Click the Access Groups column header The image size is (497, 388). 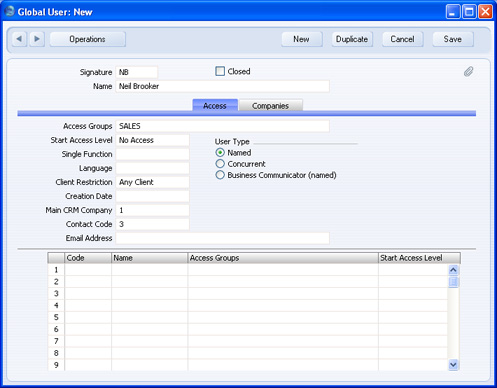click(283, 258)
